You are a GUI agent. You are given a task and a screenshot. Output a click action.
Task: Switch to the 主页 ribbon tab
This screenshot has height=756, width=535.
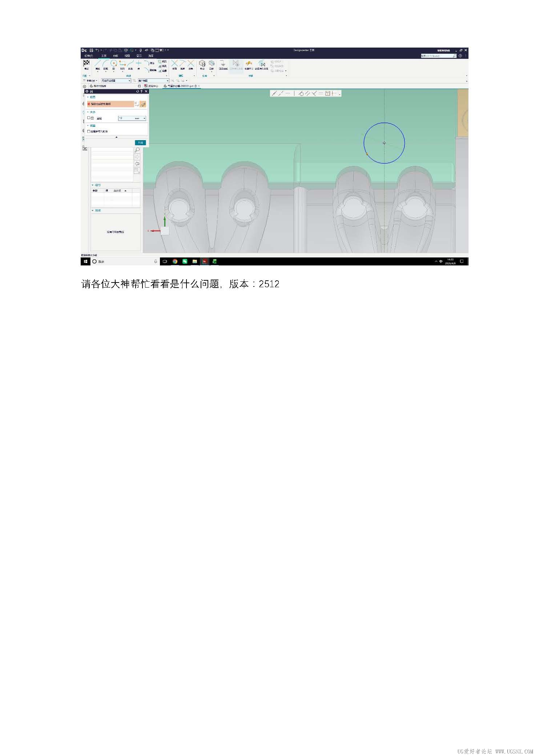pos(104,56)
